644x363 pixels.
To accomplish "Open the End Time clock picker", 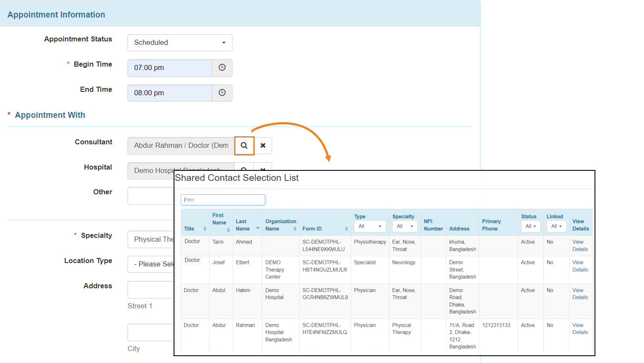I will pyautogui.click(x=222, y=93).
